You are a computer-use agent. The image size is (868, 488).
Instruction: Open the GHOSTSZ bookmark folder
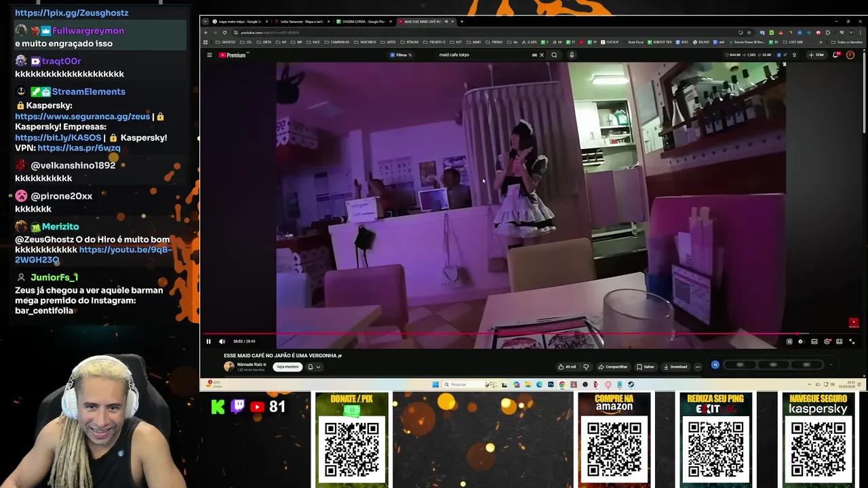pyautogui.click(x=225, y=42)
